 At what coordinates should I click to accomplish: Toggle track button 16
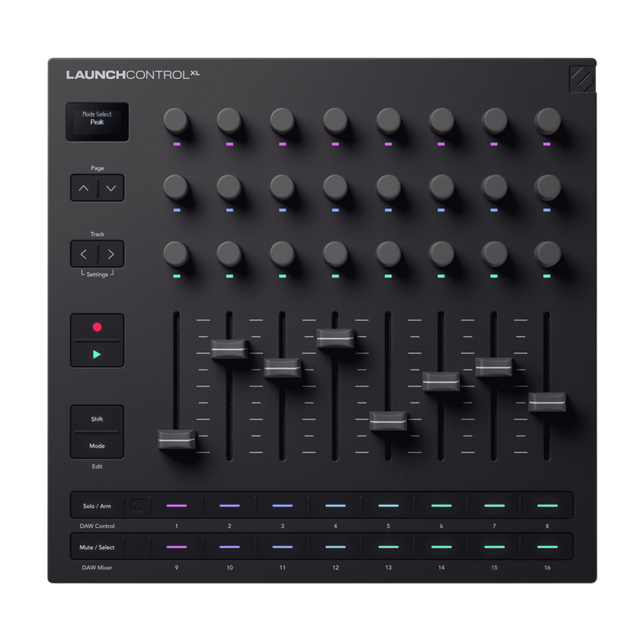(x=547, y=547)
